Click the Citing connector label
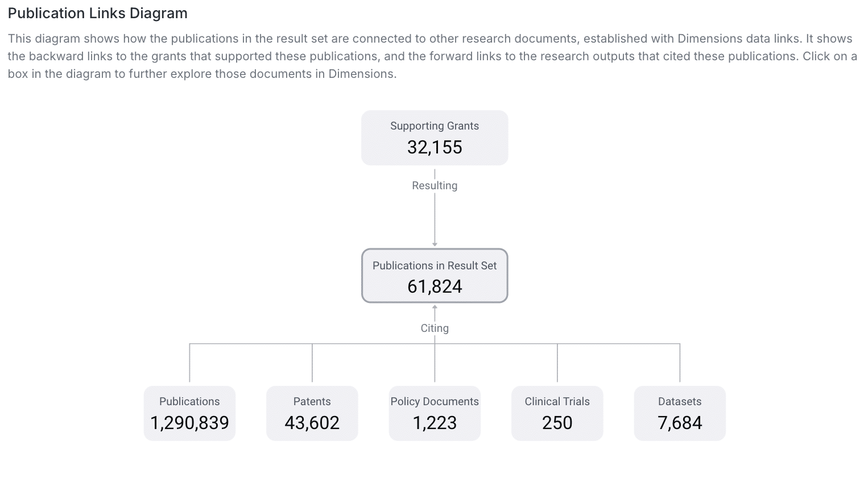Screen dimensions: 868x491 [435, 328]
